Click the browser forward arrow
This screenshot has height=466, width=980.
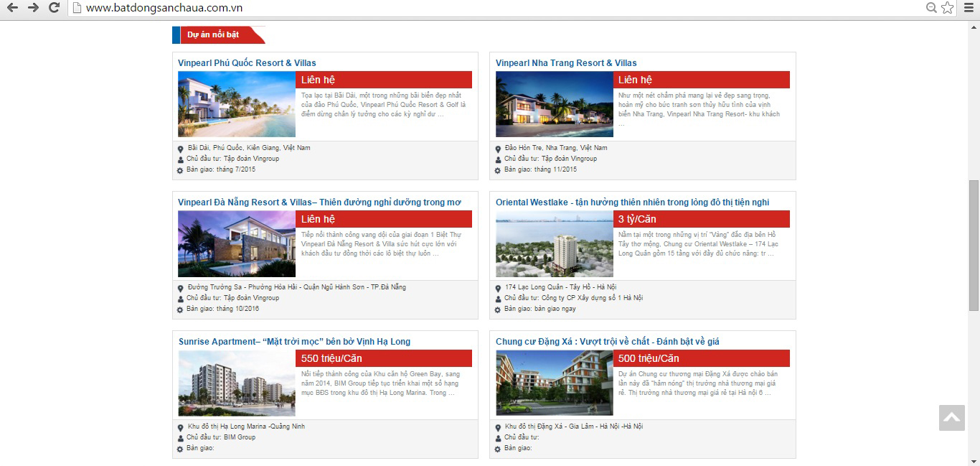[x=33, y=8]
